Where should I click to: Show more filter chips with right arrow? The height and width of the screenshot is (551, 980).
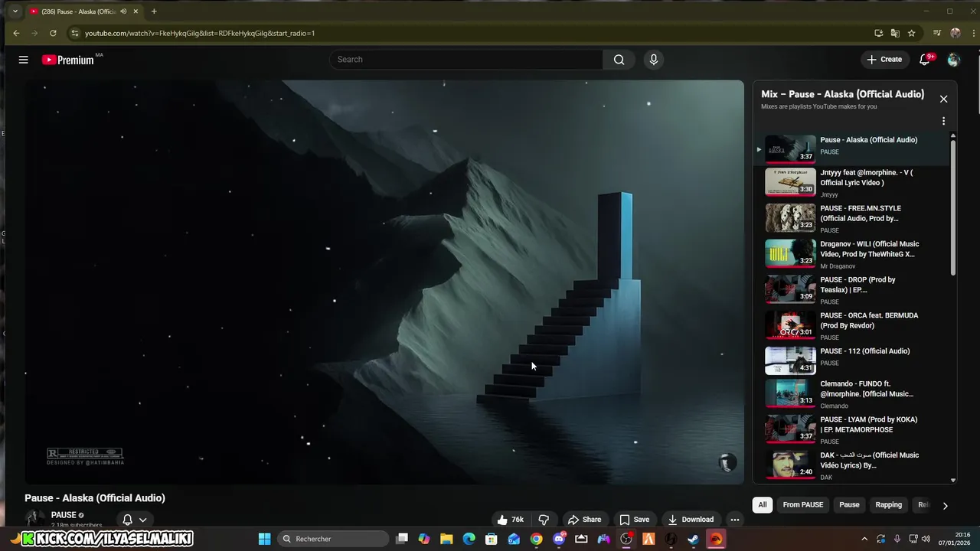[x=945, y=505]
